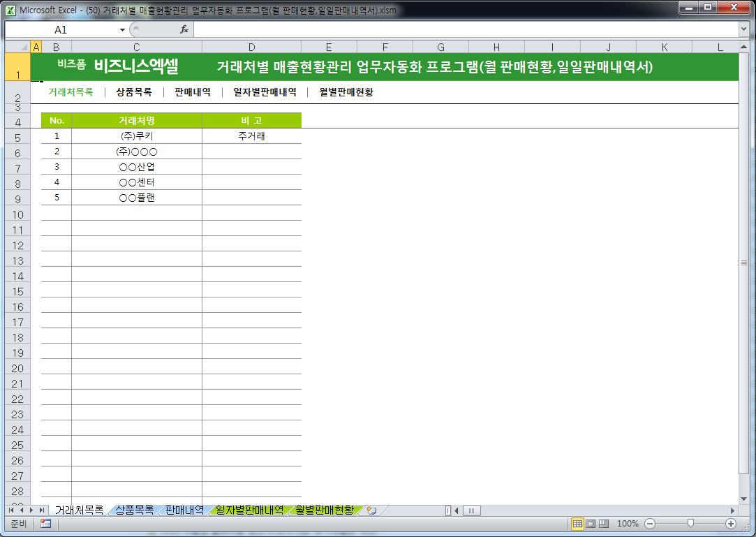Click the zoom slider handle
The height and width of the screenshot is (537, 756).
point(690,524)
